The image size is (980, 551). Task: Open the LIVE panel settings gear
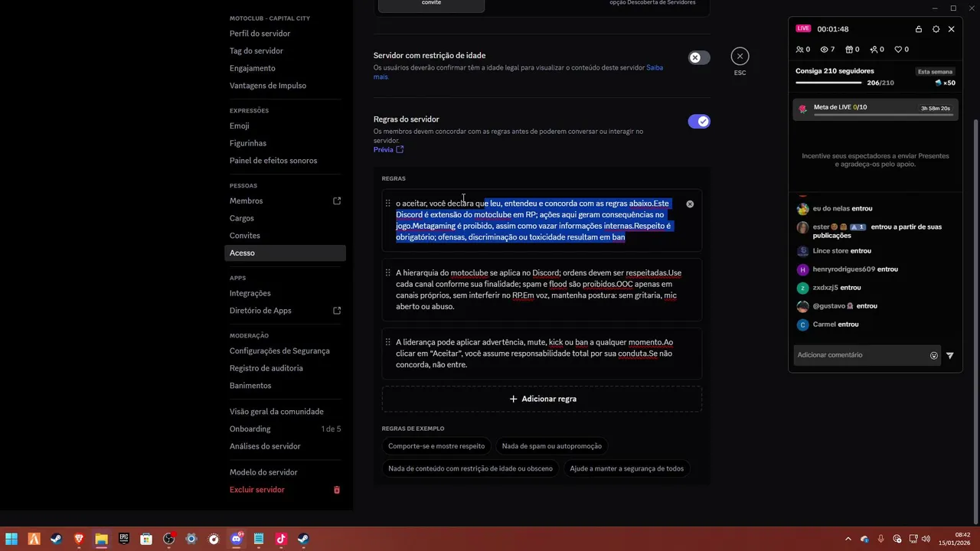point(936,29)
